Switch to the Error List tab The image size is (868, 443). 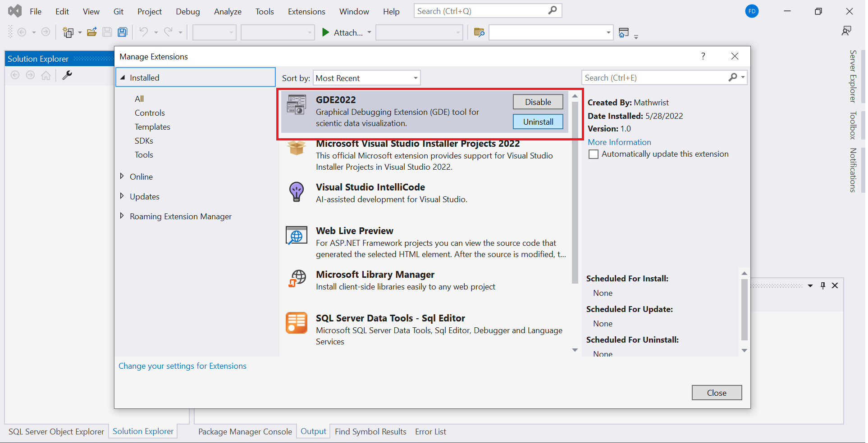pos(430,431)
